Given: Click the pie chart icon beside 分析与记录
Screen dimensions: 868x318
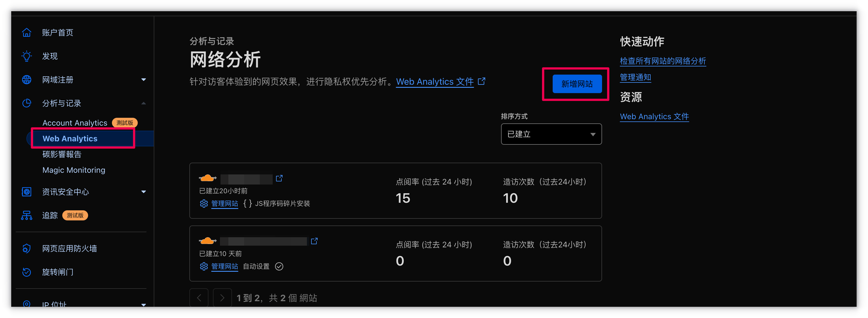Looking at the screenshot, I should point(27,103).
